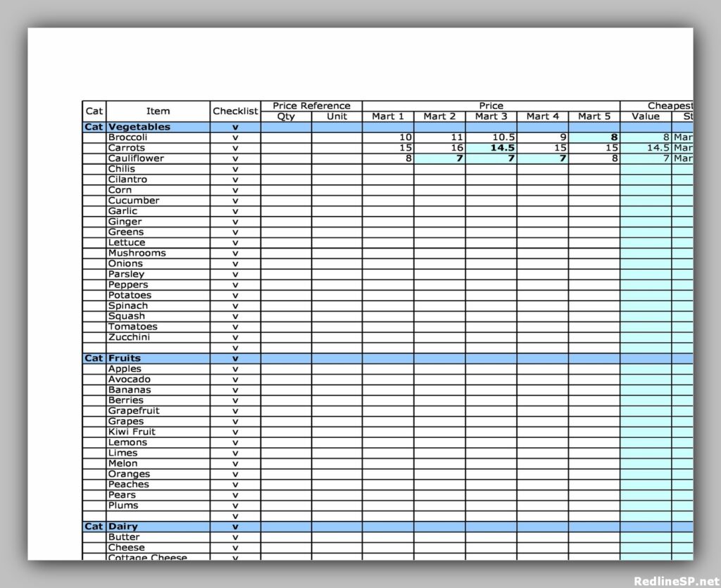Click the Mart 2 column header

[x=439, y=116]
